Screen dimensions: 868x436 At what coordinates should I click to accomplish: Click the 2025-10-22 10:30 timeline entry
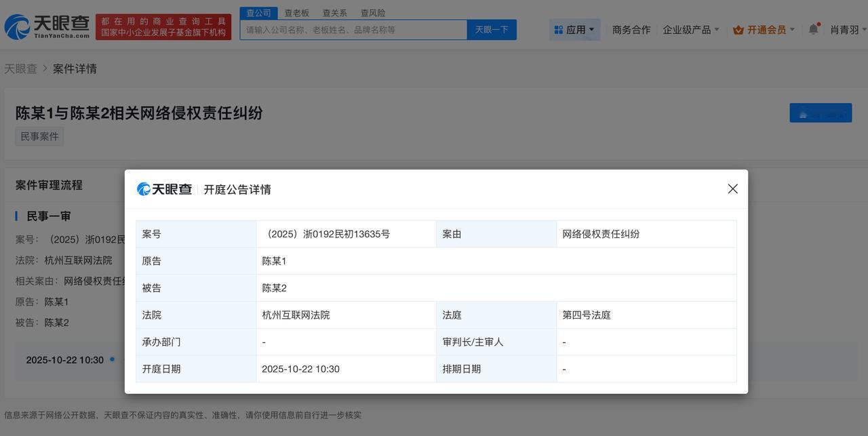point(65,360)
